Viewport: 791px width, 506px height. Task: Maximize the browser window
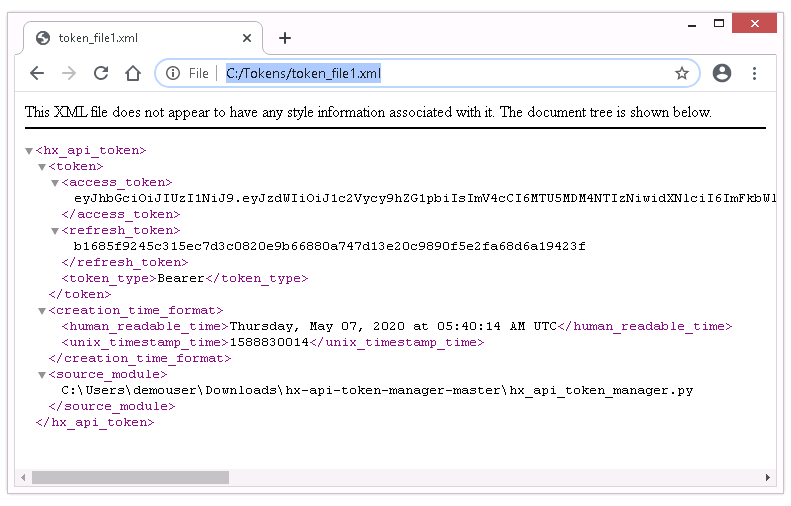[719, 23]
